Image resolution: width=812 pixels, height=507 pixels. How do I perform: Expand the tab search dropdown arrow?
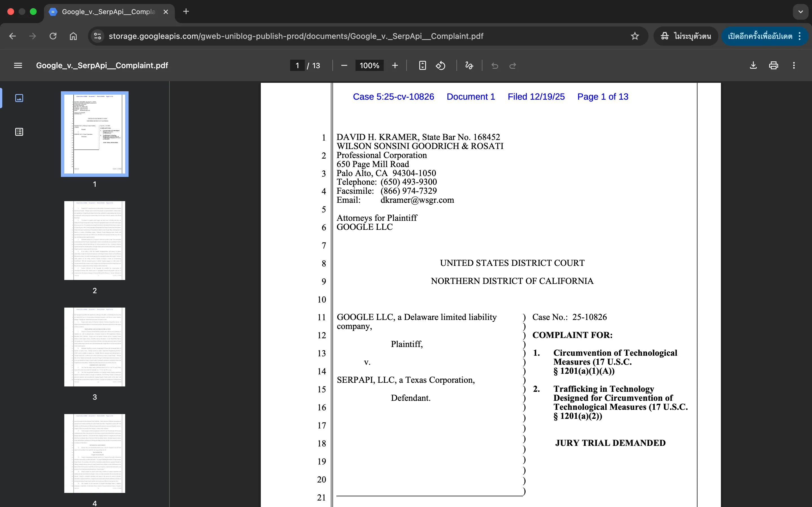pos(801,12)
